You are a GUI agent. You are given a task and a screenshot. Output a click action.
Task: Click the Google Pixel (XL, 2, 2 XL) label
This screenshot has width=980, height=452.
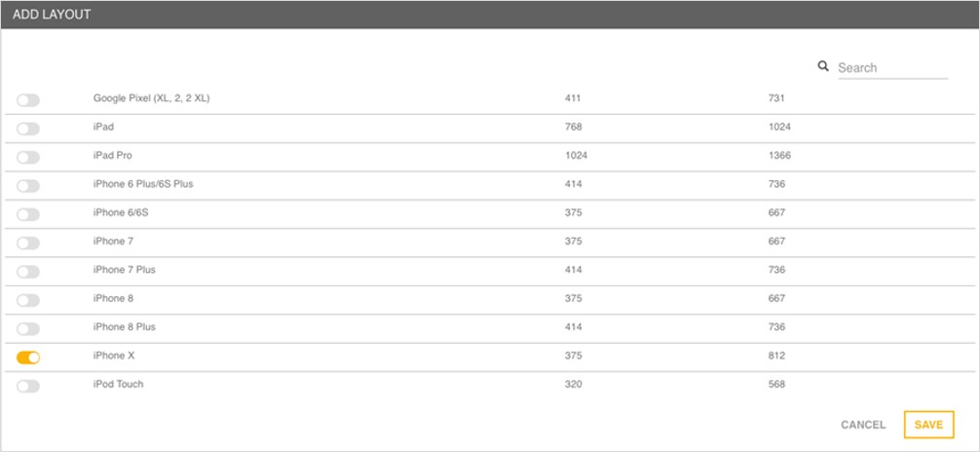pos(151,98)
